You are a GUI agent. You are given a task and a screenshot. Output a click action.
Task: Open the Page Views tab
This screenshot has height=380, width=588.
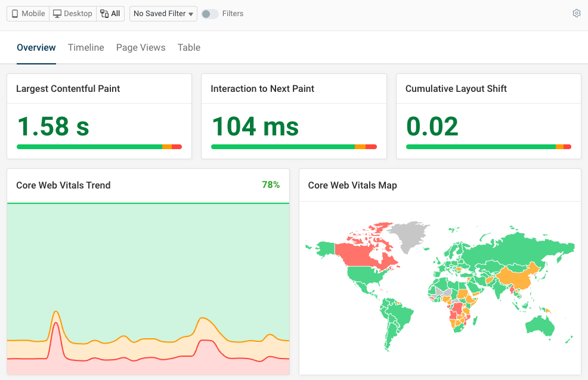coord(141,47)
